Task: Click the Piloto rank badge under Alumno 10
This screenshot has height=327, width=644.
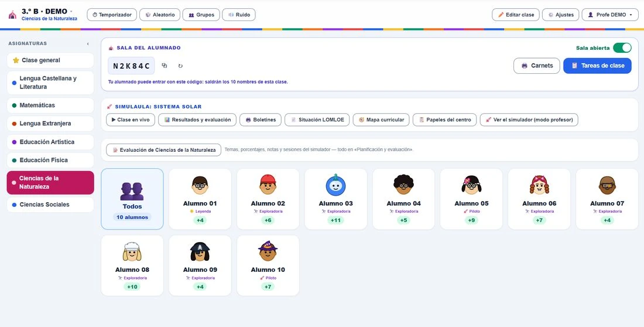Action: (x=268, y=278)
